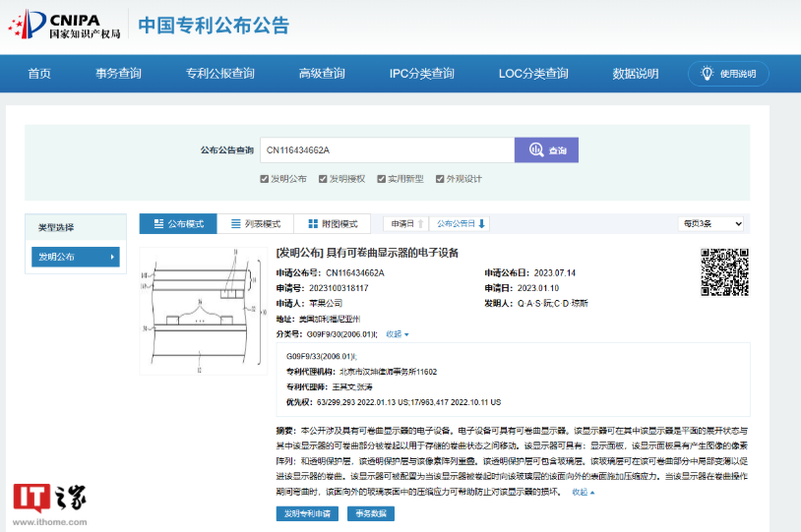Click the 发明专利申请 button

(x=307, y=513)
